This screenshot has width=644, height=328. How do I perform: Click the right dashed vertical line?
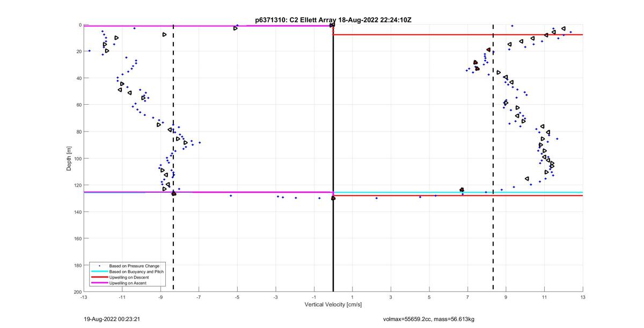click(493, 158)
